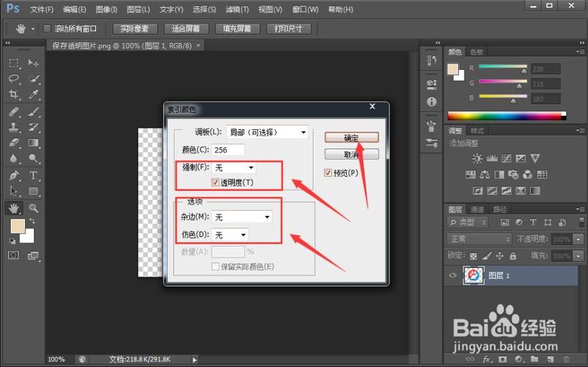Hide layer 图层 1 via eye icon
Image resolution: width=588 pixels, height=367 pixels.
[x=452, y=275]
